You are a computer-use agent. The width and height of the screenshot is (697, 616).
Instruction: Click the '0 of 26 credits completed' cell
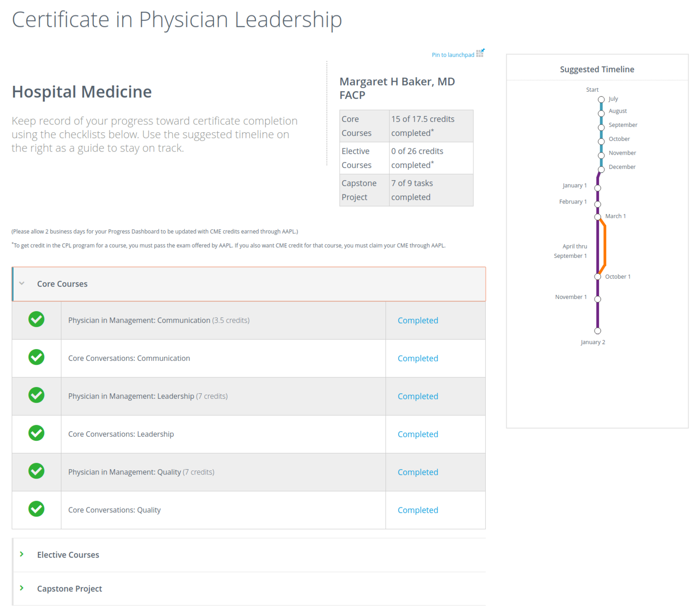431,158
